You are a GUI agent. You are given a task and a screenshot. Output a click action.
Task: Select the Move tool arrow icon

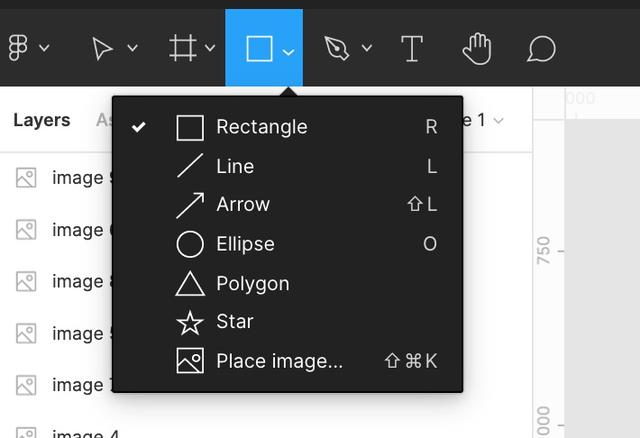coord(103,48)
